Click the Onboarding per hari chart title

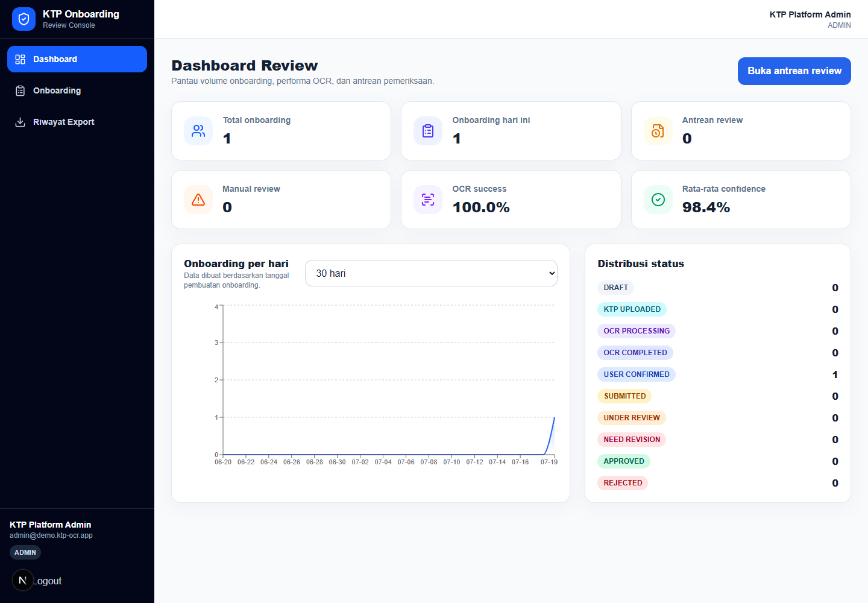pyautogui.click(x=236, y=264)
